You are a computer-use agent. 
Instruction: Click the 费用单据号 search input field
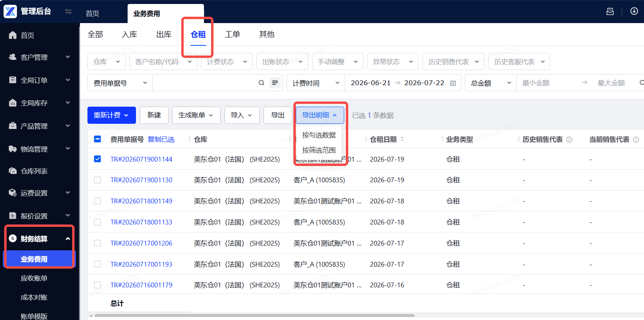click(x=205, y=83)
